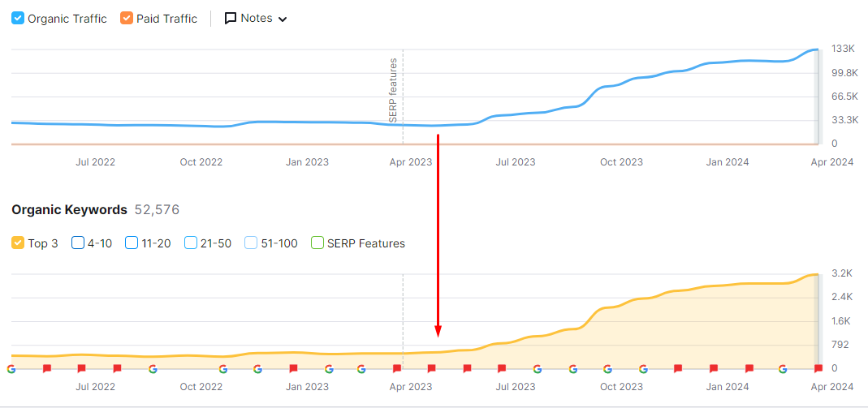Disable the Top 3 keywords checkbox

click(18, 243)
